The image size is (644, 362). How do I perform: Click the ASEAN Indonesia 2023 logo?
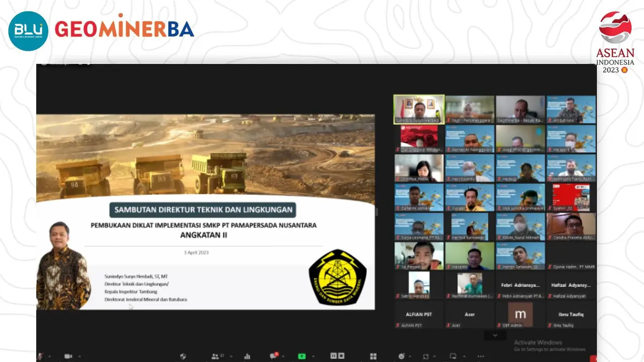(615, 42)
